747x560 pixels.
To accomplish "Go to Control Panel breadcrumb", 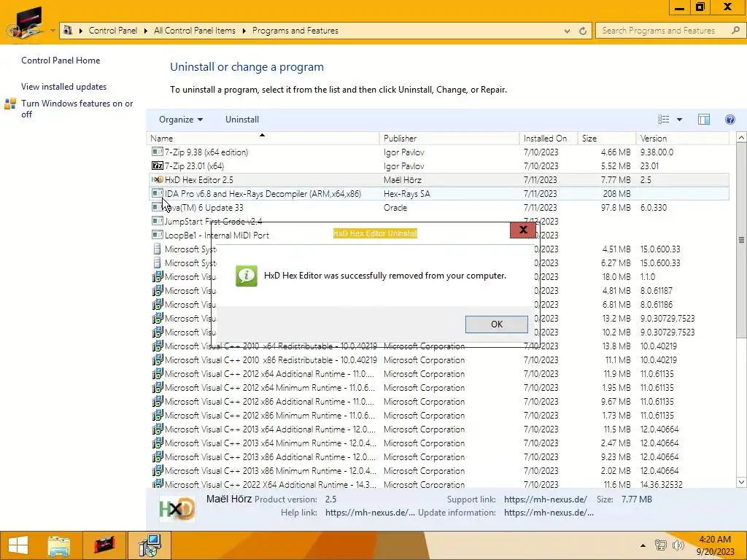I will pos(113,31).
